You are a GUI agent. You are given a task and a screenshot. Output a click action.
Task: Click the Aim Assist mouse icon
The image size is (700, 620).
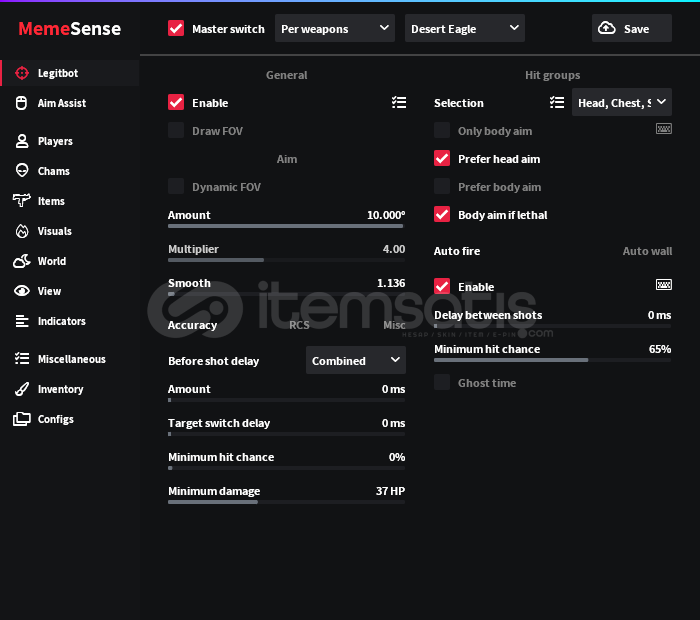coord(21,103)
